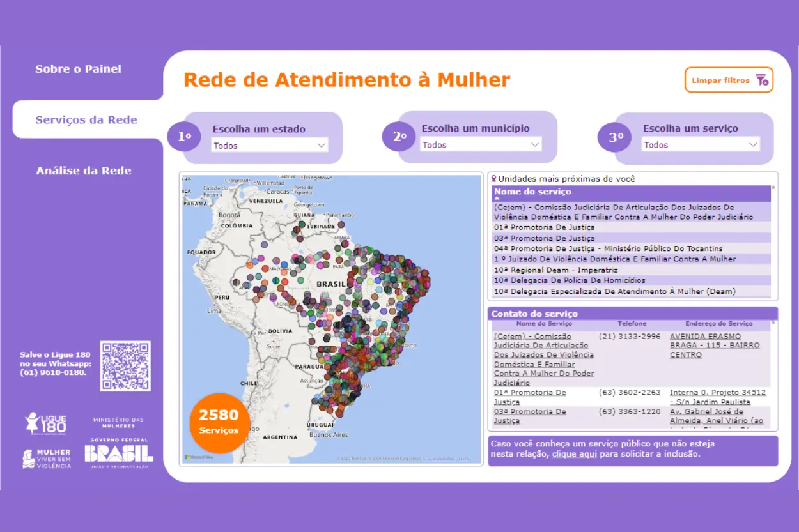The height and width of the screenshot is (532, 799).
Task: Click the Bogotá label on the map
Action: pyautogui.click(x=229, y=215)
